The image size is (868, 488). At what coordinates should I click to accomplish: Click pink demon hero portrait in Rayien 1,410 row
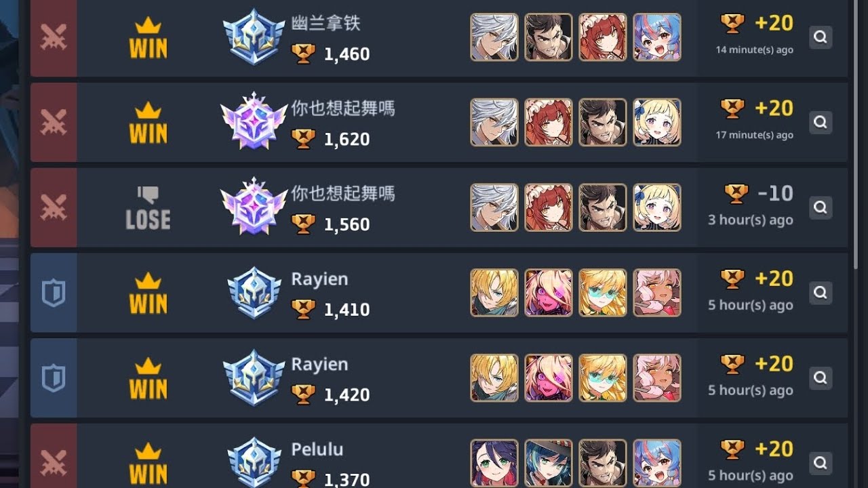tap(549, 293)
